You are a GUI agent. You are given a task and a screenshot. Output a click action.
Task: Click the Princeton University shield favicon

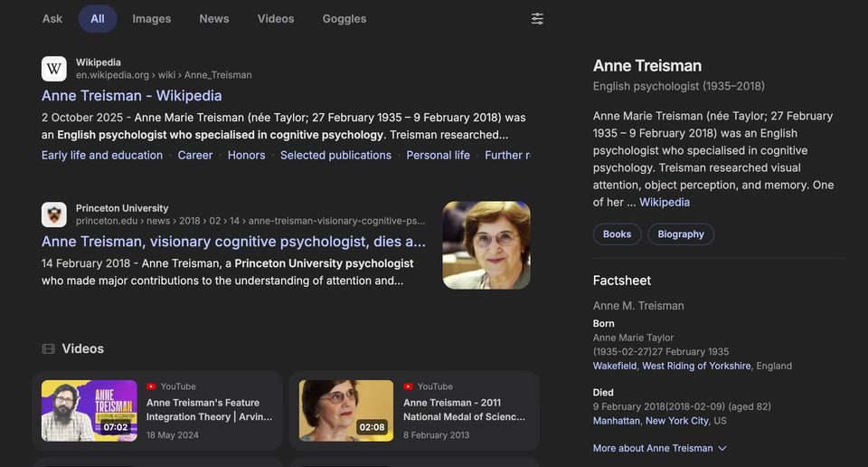[53, 214]
